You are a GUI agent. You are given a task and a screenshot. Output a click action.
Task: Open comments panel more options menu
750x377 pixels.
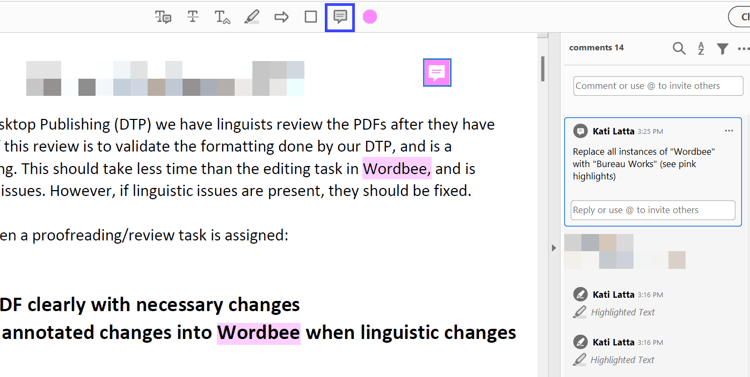pyautogui.click(x=744, y=48)
